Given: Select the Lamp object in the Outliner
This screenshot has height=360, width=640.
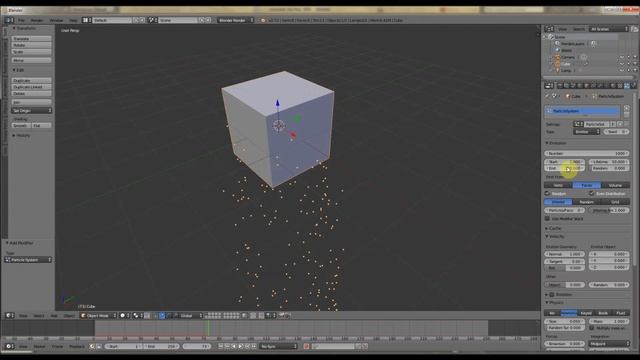Looking at the screenshot, I should coord(566,70).
